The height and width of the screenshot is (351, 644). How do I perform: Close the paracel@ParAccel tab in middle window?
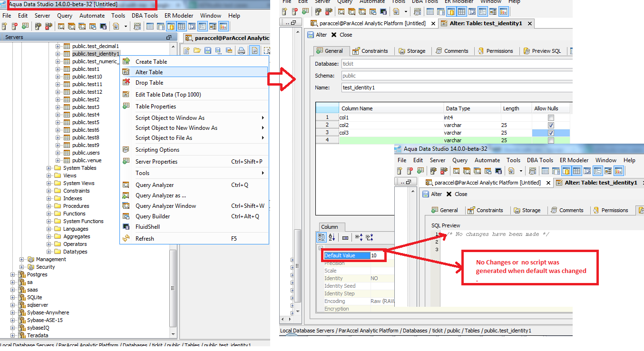[x=433, y=23]
